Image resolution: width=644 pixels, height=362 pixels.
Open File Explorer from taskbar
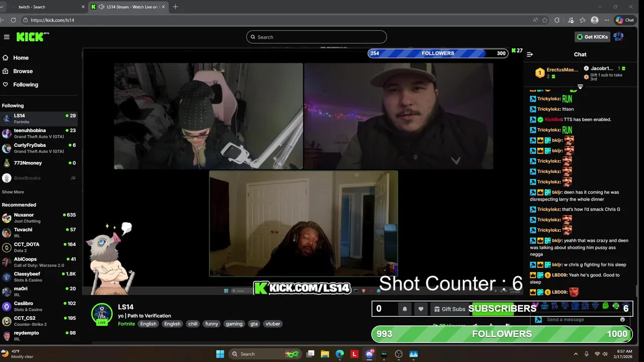coord(325,354)
